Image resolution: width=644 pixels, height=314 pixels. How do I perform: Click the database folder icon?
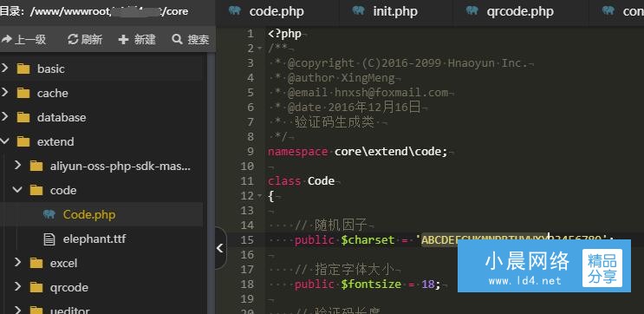pyautogui.click(x=23, y=118)
